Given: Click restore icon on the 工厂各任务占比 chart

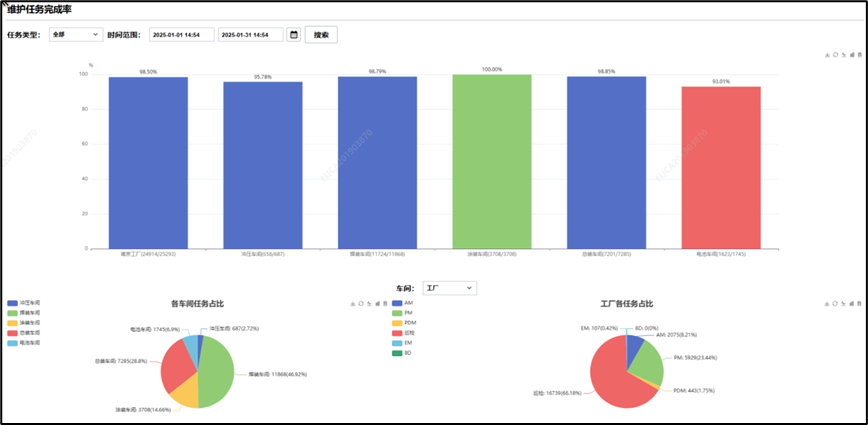Looking at the screenshot, I should pyautogui.click(x=835, y=304).
